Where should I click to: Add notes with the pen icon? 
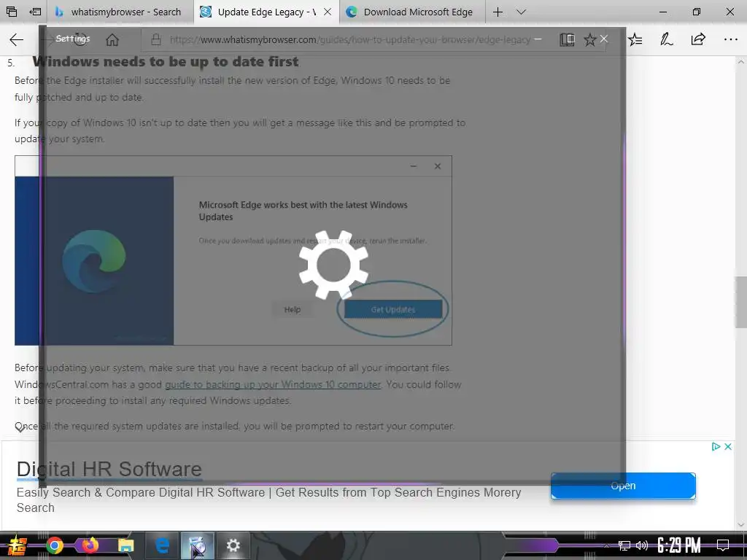[667, 39]
